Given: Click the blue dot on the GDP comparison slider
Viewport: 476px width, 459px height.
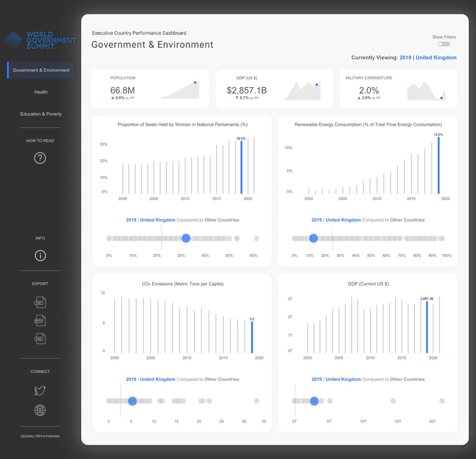Looking at the screenshot, I should (x=314, y=401).
